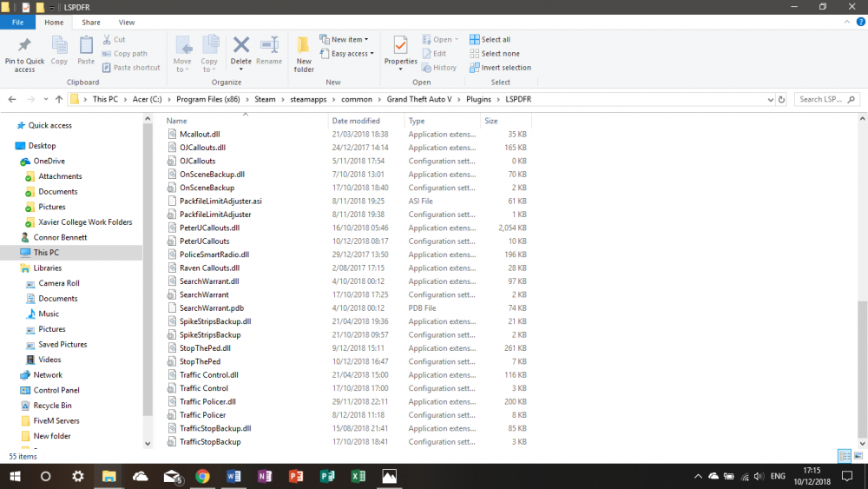Click the Search LSPDFR field
This screenshot has height=489, width=868.
coord(827,99)
